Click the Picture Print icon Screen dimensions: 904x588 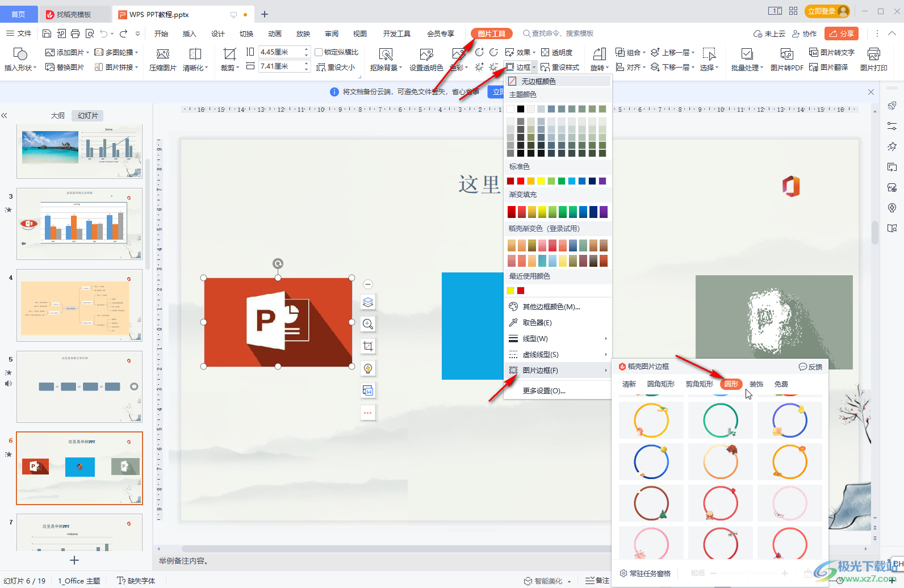(x=873, y=54)
